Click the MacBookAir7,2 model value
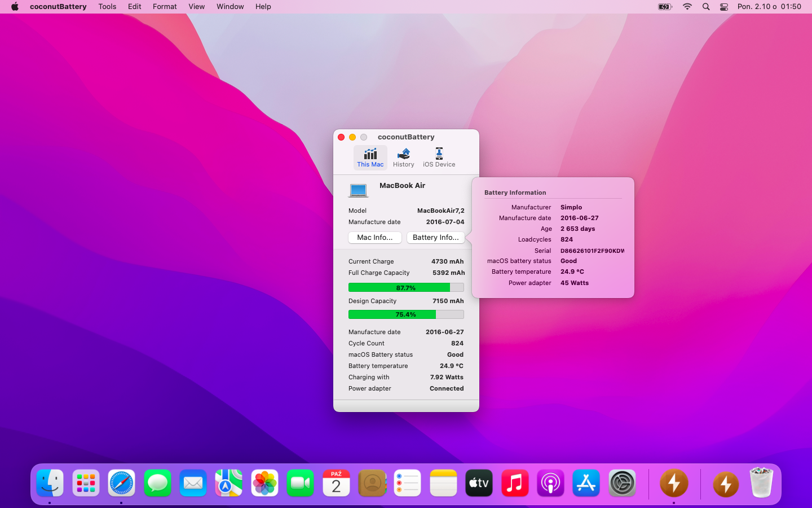 pyautogui.click(x=441, y=211)
